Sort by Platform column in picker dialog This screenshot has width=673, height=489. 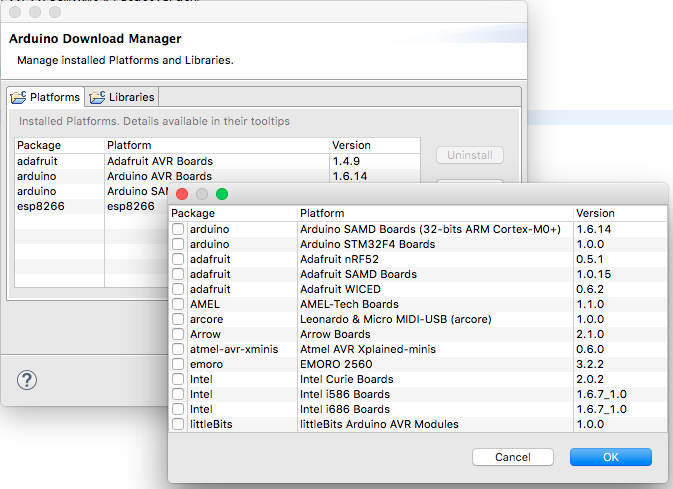[x=435, y=213]
